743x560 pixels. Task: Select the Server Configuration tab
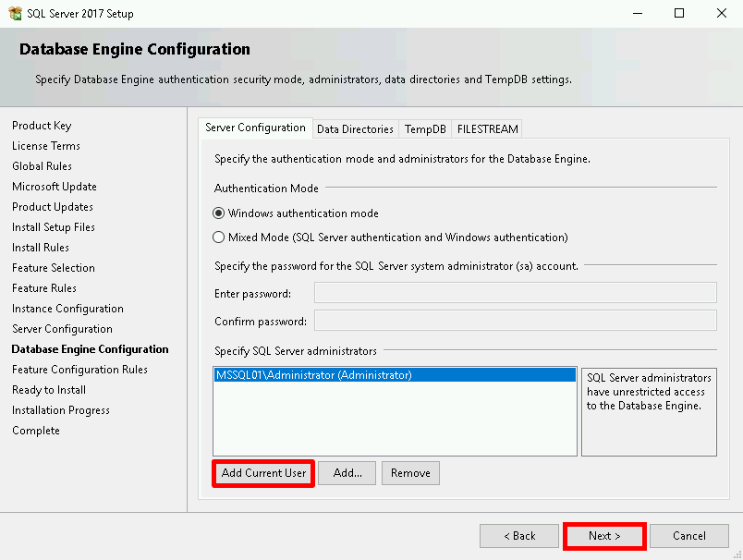pos(255,128)
